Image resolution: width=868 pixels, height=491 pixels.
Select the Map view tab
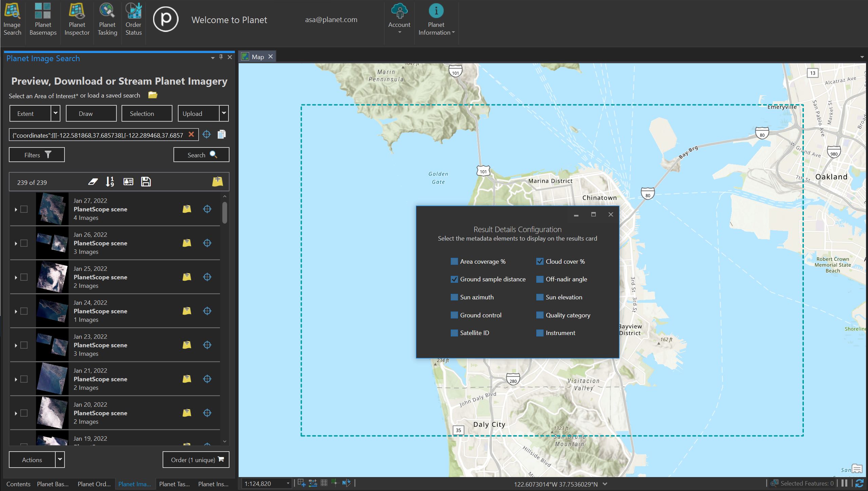(x=258, y=57)
